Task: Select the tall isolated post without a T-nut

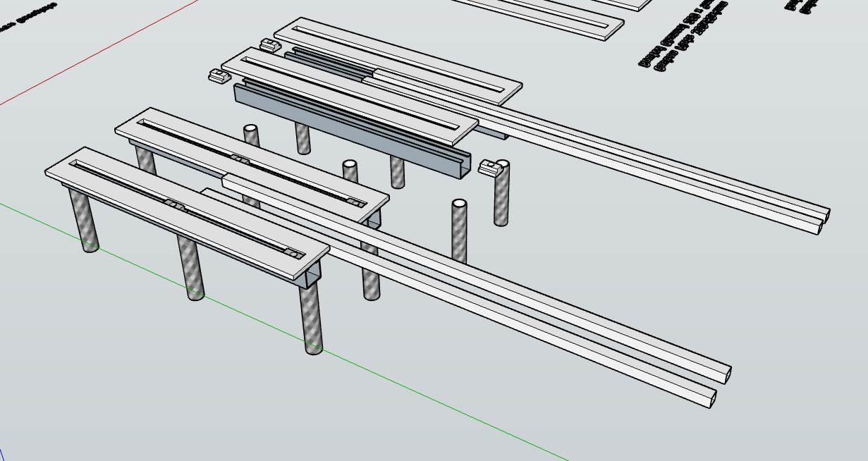Action: click(459, 231)
